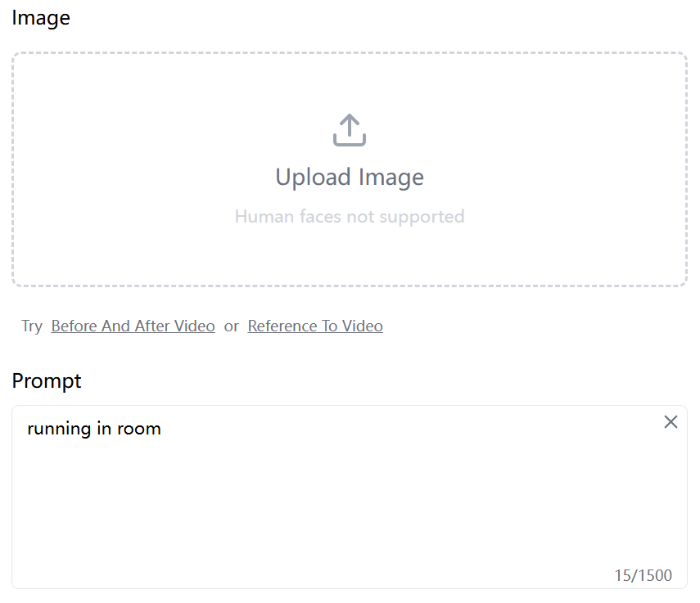Clear the running in room prompt
700x603 pixels.
coord(671,421)
